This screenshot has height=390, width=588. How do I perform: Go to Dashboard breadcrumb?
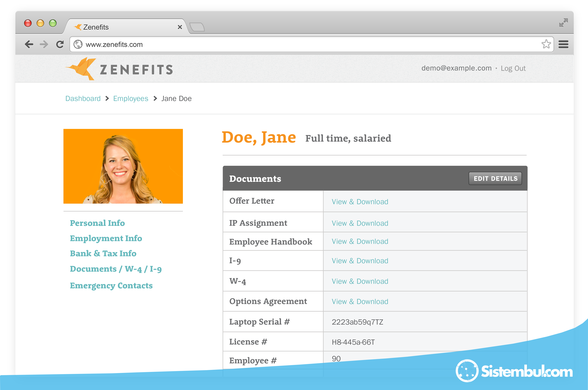[x=83, y=99]
